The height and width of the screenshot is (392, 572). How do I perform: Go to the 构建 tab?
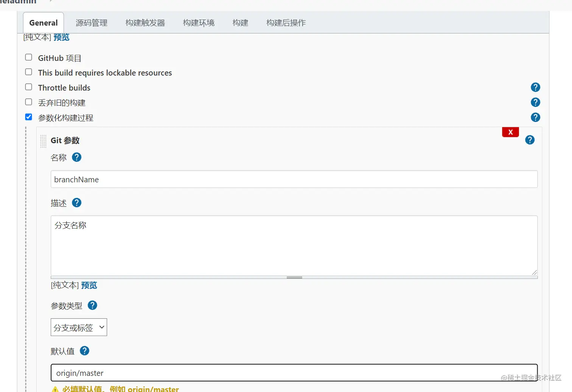pos(240,23)
